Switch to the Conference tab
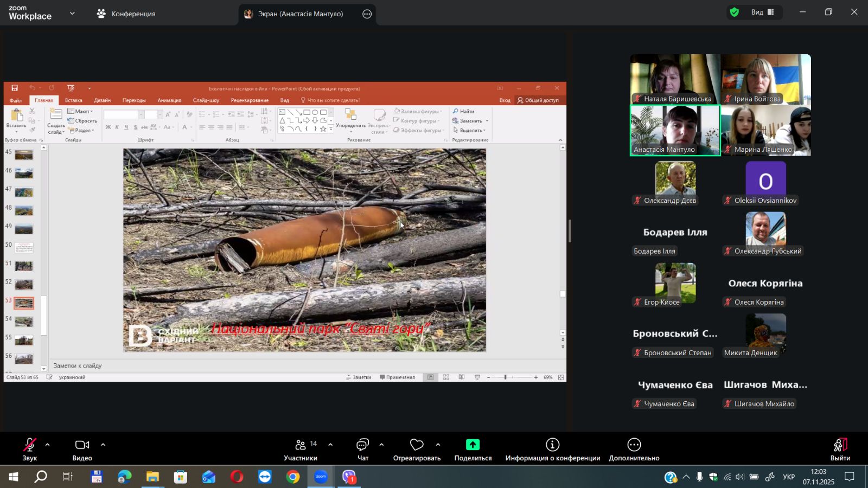 tap(126, 14)
